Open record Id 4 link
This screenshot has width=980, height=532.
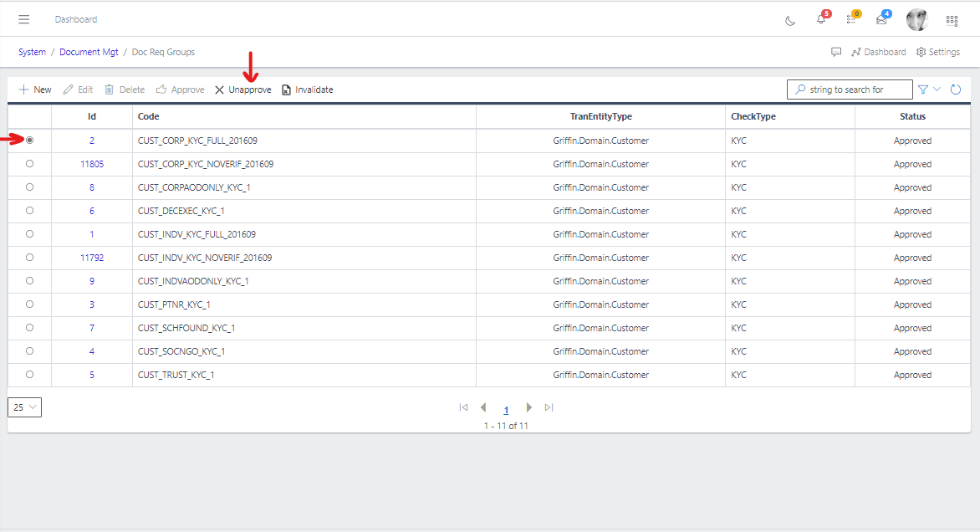pyautogui.click(x=92, y=351)
